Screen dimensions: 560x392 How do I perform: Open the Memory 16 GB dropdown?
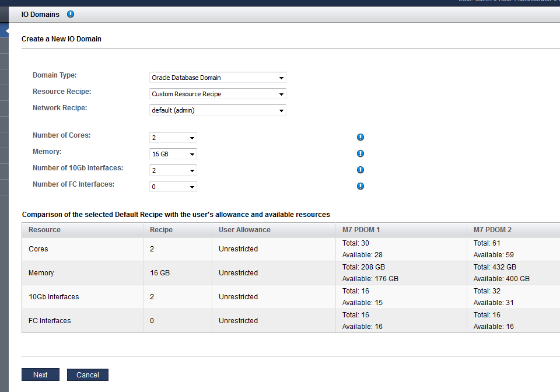(173, 154)
